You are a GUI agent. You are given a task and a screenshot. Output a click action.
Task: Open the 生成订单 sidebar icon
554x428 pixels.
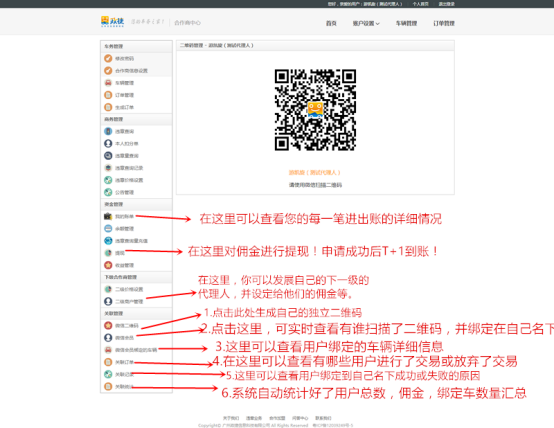click(x=108, y=107)
